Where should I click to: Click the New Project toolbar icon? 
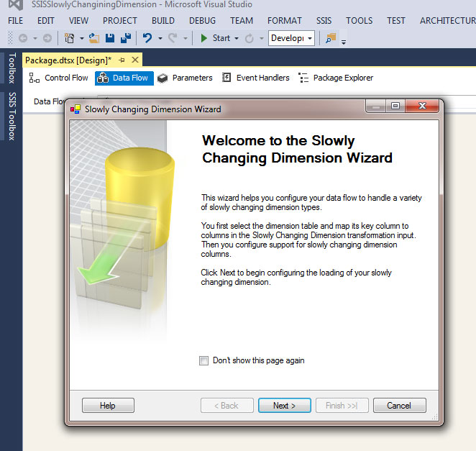tap(69, 38)
